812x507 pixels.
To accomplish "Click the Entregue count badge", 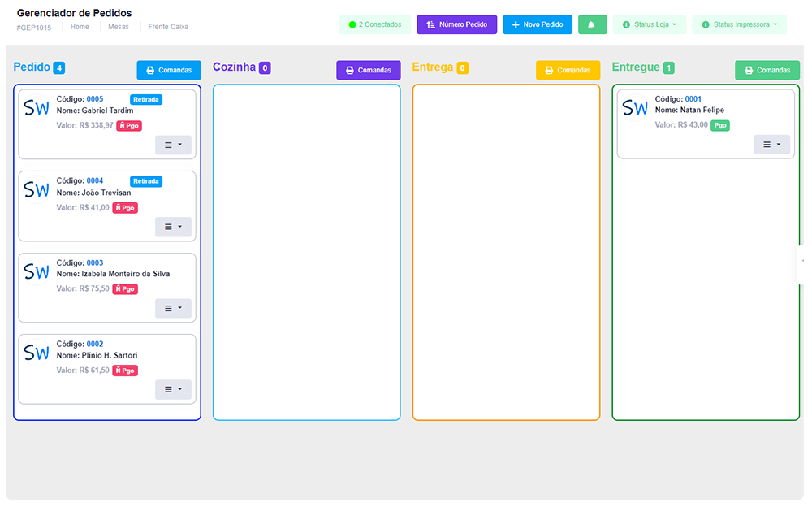I will pos(668,68).
